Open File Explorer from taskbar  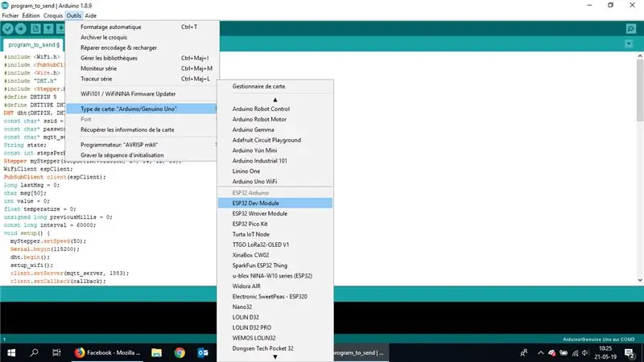coord(156,352)
